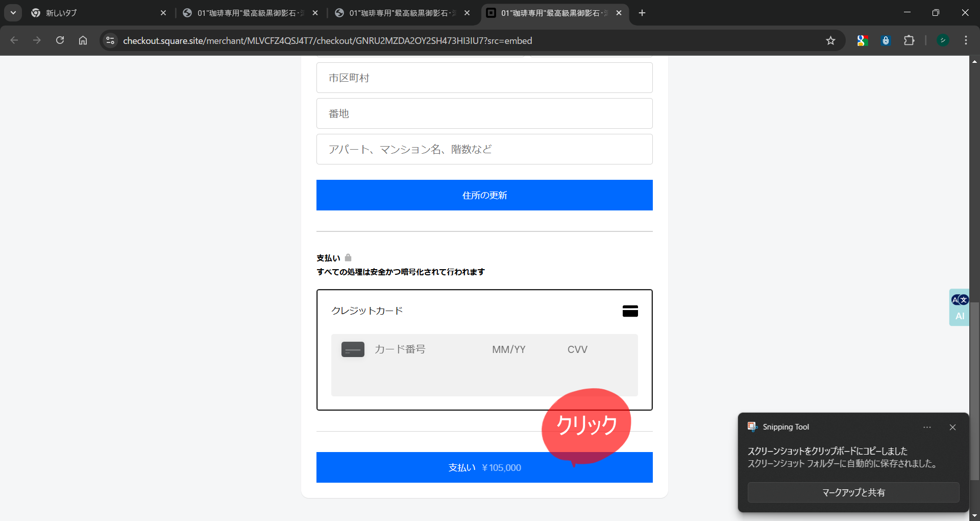Close the second browser tab
The image size is (980, 521).
click(x=315, y=13)
